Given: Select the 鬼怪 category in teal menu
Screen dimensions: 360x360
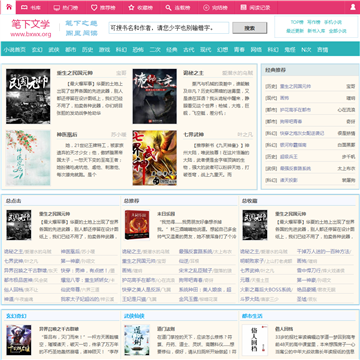Looking at the screenshot, I should [290, 50].
